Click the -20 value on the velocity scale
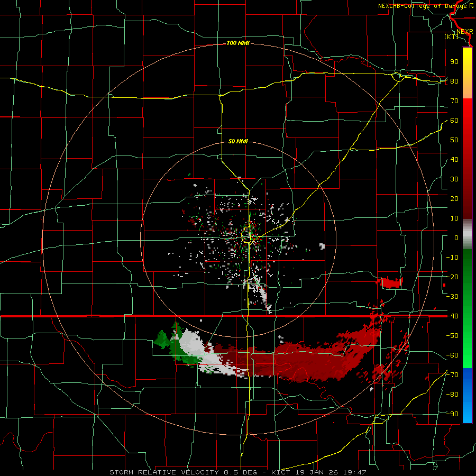This screenshot has height=476, width=476. pos(452,277)
